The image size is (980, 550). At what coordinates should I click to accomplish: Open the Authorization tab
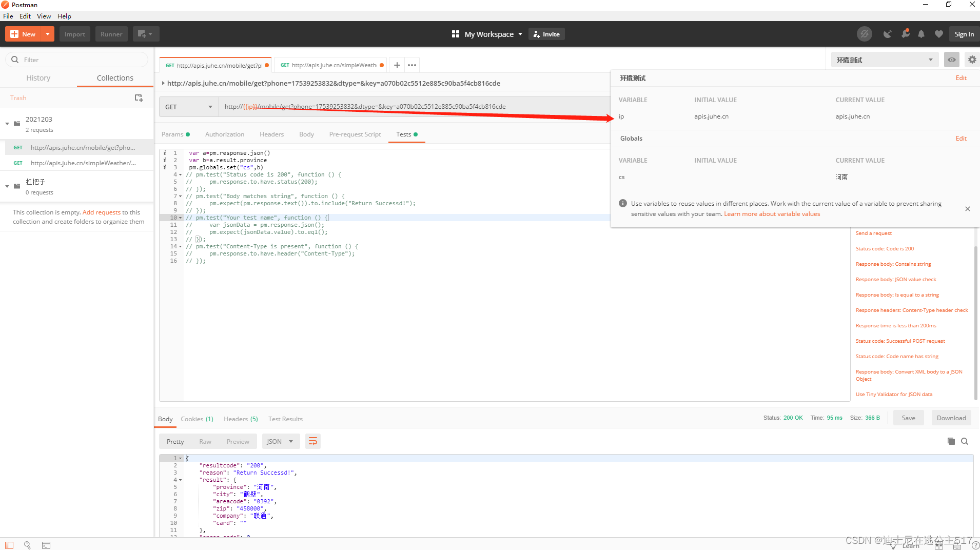(x=225, y=134)
